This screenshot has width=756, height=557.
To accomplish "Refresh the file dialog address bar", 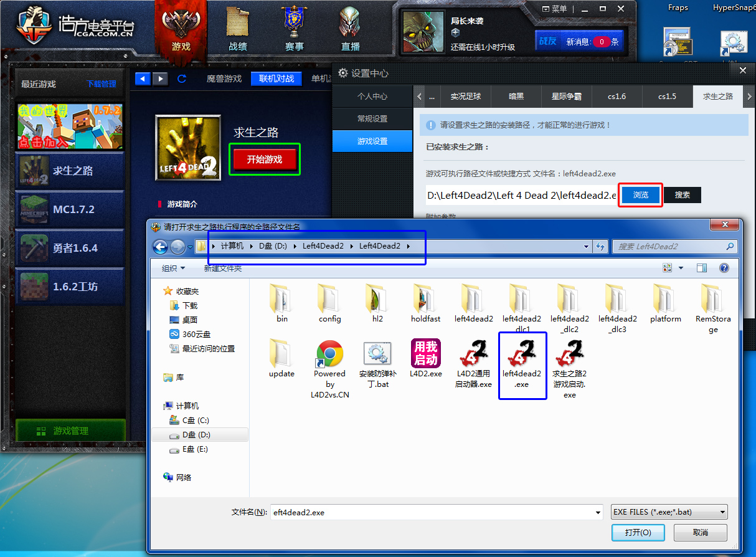I will tap(600, 247).
